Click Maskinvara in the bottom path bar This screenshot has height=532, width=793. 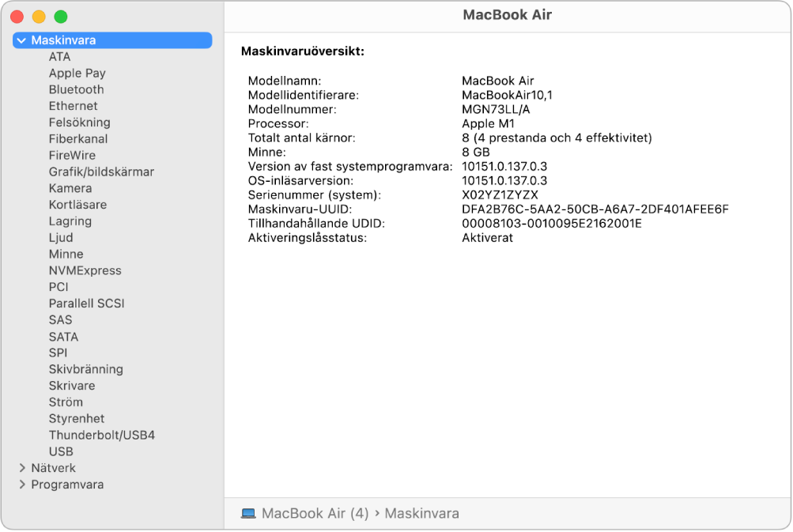pyautogui.click(x=421, y=513)
